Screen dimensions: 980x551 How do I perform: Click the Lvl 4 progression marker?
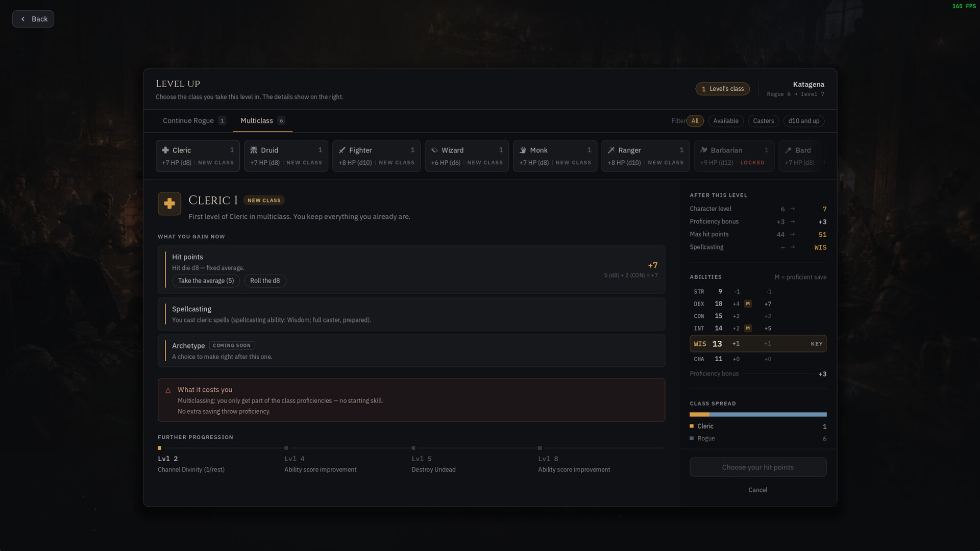coord(286,448)
